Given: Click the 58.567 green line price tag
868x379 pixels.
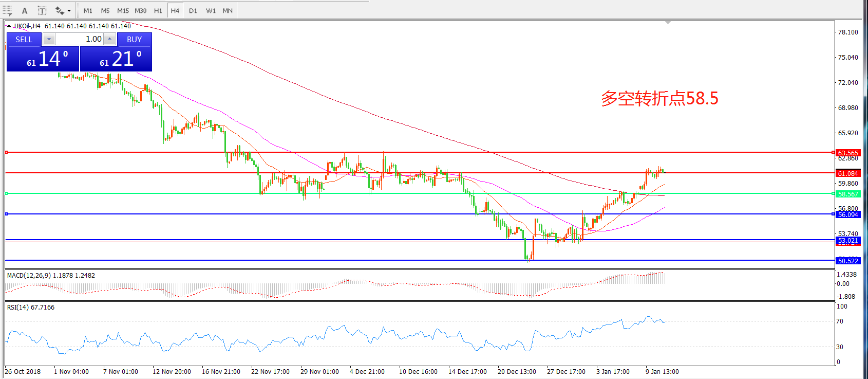Looking at the screenshot, I should pyautogui.click(x=848, y=194).
